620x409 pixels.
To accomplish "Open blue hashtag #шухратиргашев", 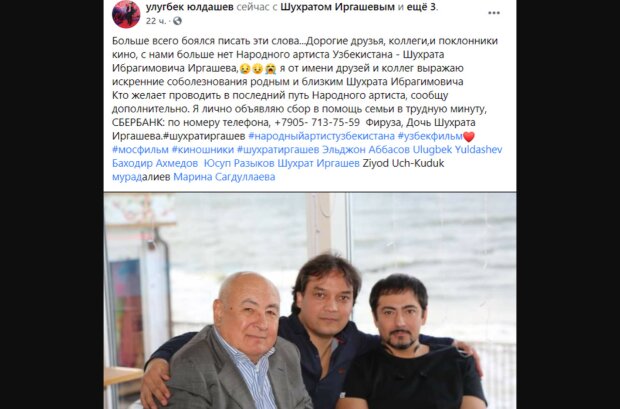I will coord(278,150).
